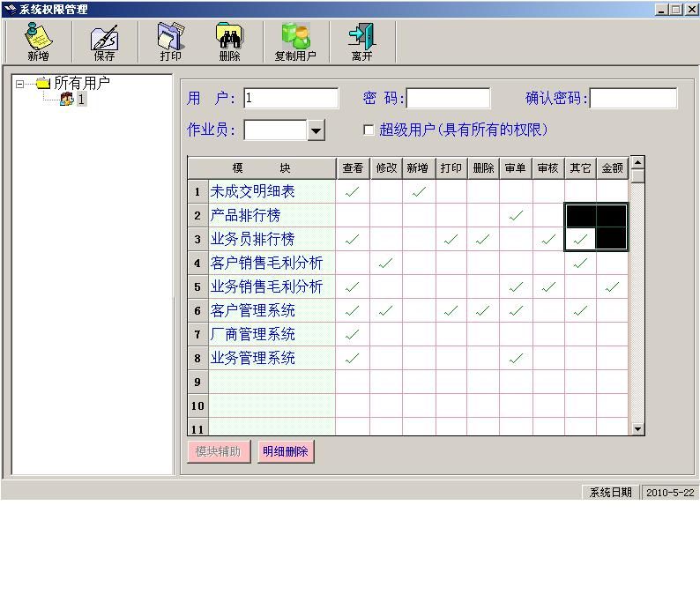The height and width of the screenshot is (602, 700).
Task: Select the 客户管理系统 module cell
Action: click(272, 310)
